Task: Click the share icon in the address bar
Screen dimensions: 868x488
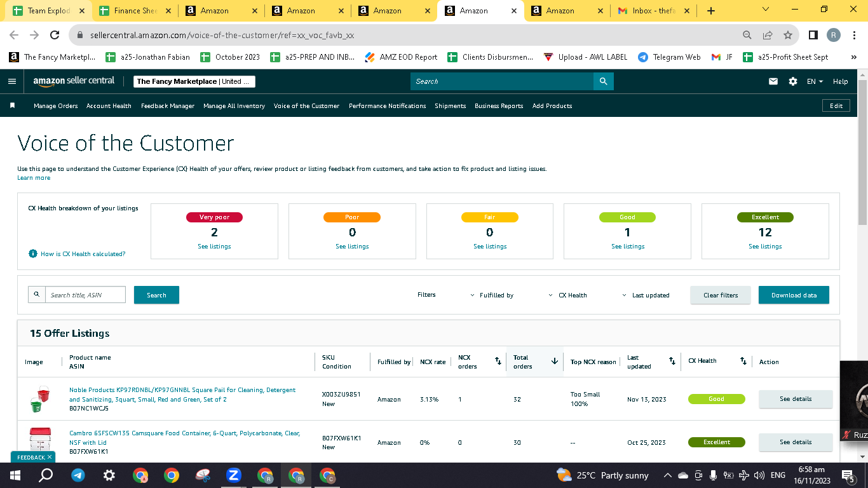Action: pos(768,35)
